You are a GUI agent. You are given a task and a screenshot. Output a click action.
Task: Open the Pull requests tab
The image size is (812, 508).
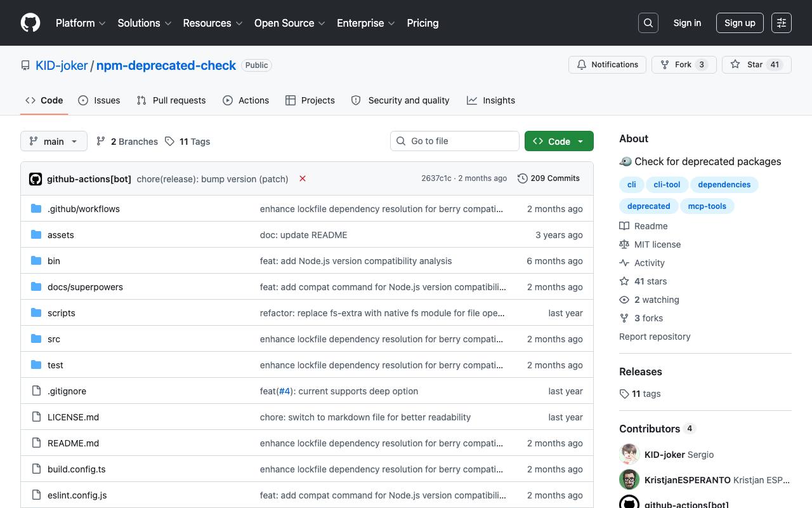coord(171,100)
